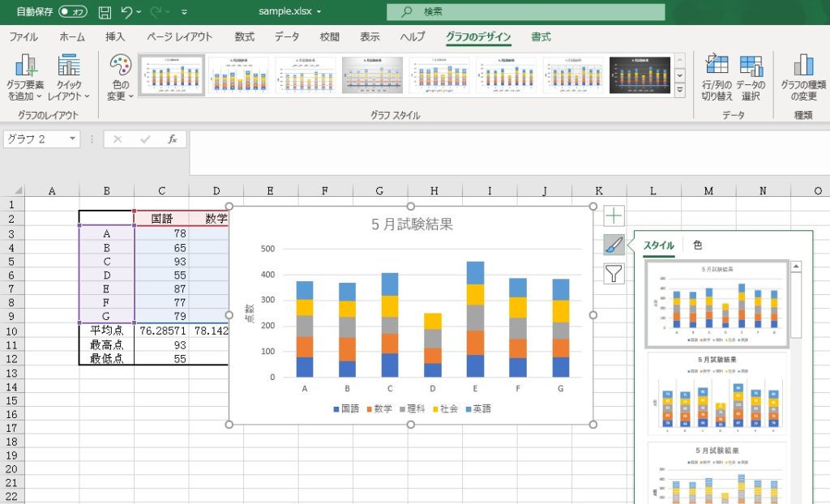Open the Undo history dropdown arrow
This screenshot has width=830, height=504.
(x=139, y=12)
